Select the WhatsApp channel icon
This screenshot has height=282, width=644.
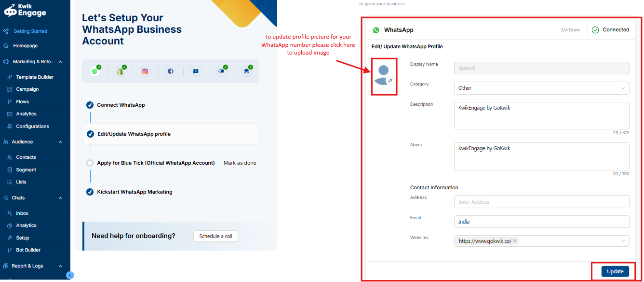[x=94, y=71]
